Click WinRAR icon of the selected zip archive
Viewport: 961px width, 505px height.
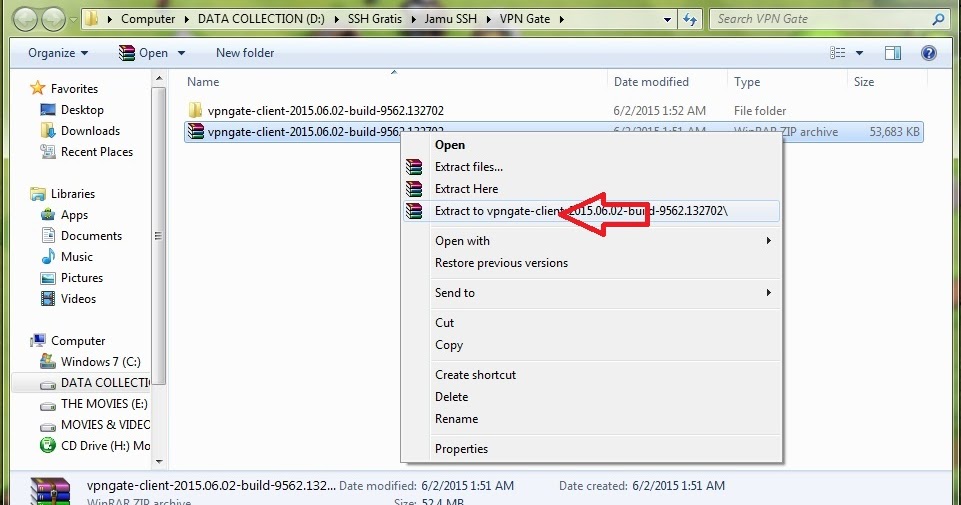[196, 131]
